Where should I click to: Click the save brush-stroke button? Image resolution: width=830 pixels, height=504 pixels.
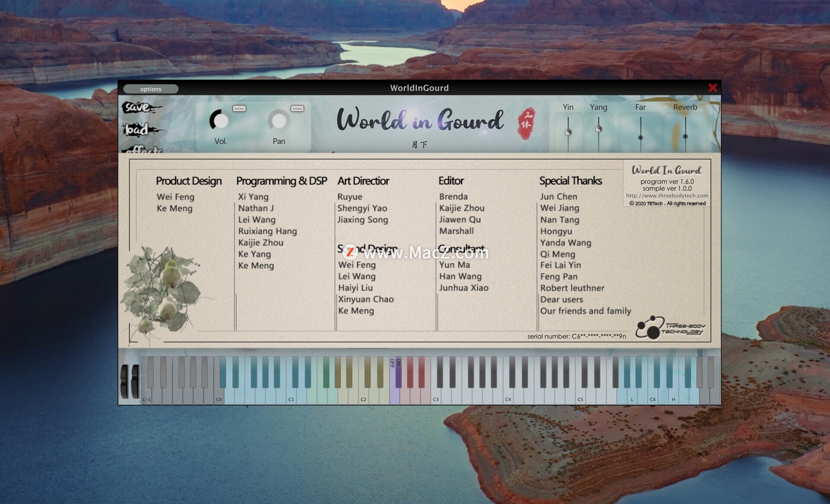click(x=137, y=107)
